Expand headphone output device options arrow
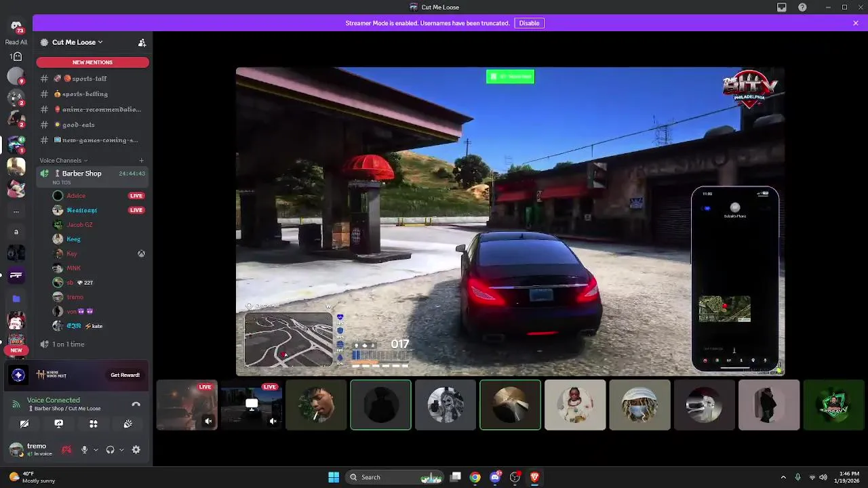 [x=121, y=450]
